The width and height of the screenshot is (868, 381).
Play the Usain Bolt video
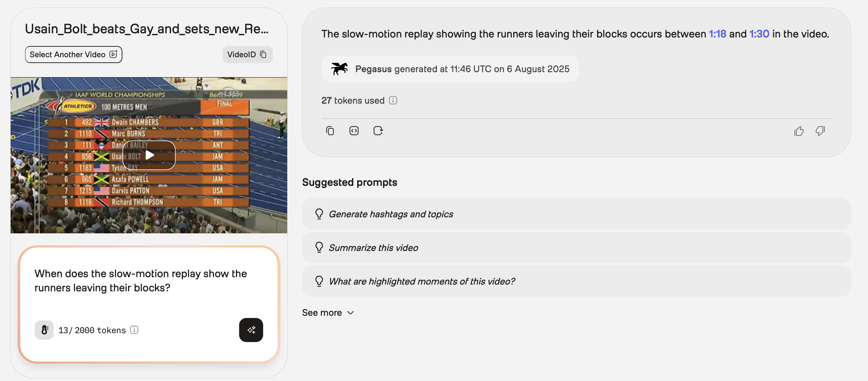pyautogui.click(x=149, y=155)
